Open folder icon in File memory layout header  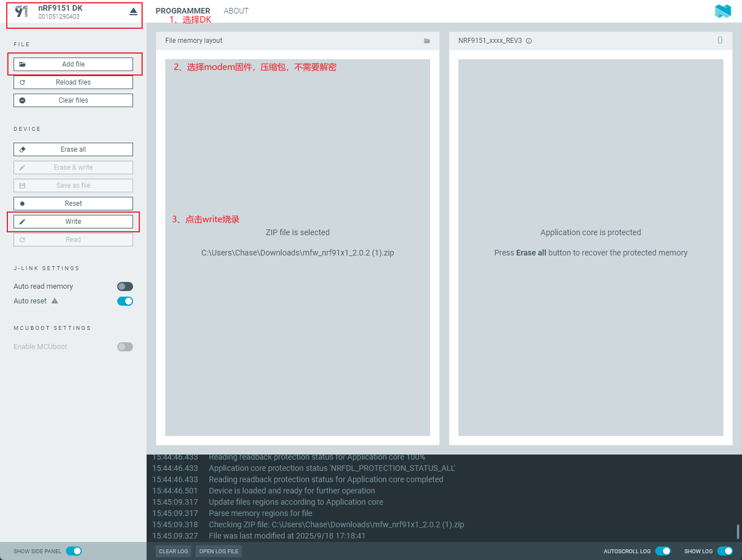click(x=427, y=41)
